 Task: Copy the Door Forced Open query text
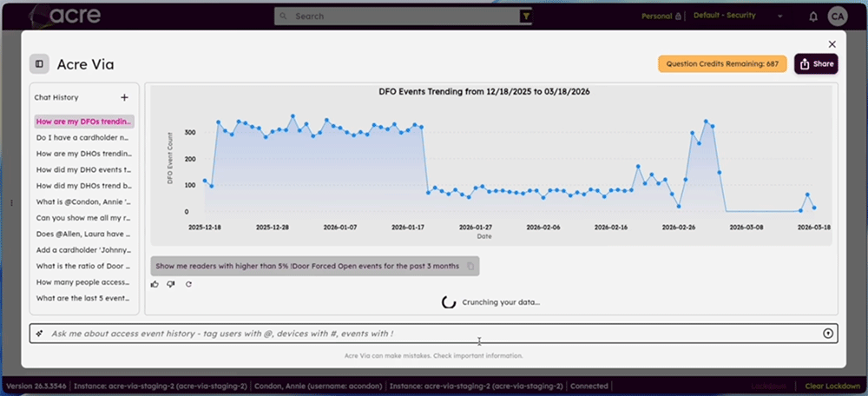click(x=470, y=266)
